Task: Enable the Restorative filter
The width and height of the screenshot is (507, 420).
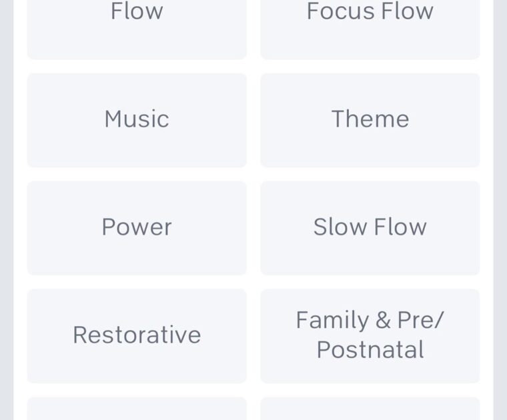Action: (x=137, y=335)
